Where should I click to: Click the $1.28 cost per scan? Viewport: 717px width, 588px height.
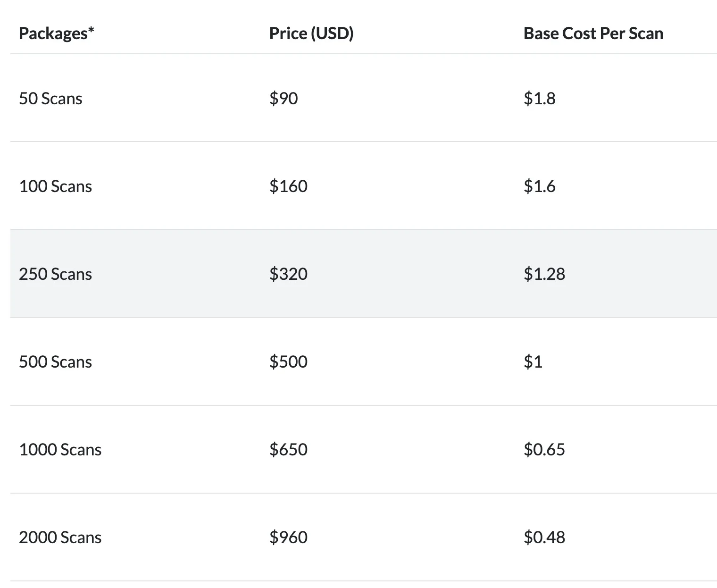click(544, 274)
